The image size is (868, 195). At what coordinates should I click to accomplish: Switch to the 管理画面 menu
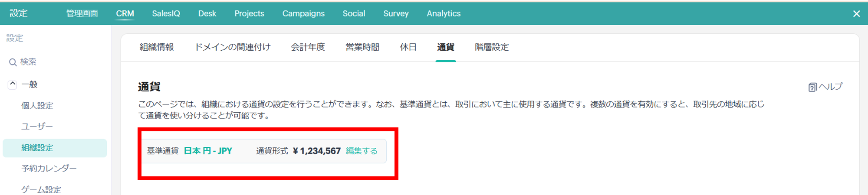pos(82,13)
